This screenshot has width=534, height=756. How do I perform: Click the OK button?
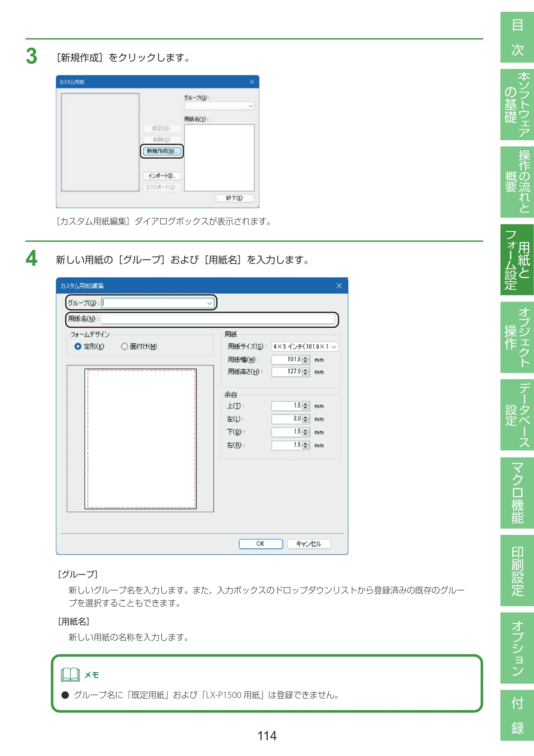coord(261,544)
